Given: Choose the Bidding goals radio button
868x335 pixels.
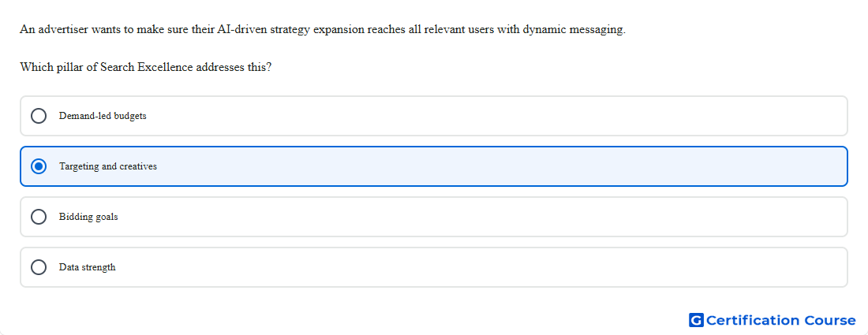Looking at the screenshot, I should point(39,217).
